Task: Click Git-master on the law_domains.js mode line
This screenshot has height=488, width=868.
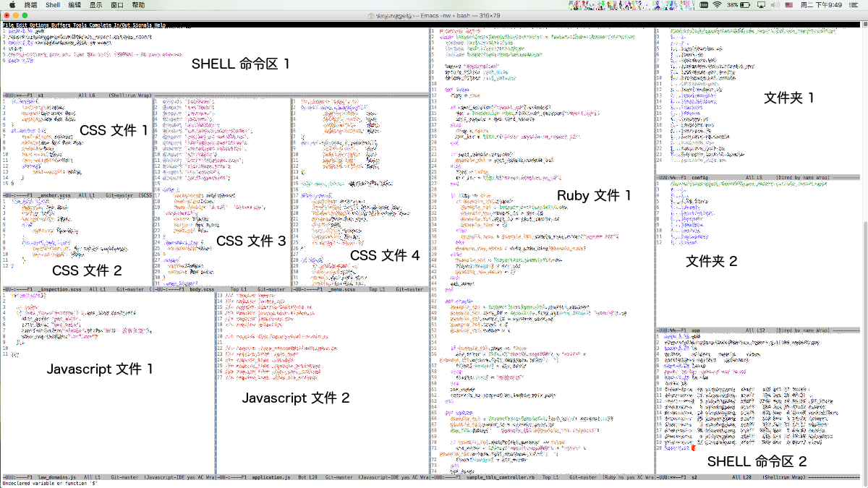Action: coord(125,477)
